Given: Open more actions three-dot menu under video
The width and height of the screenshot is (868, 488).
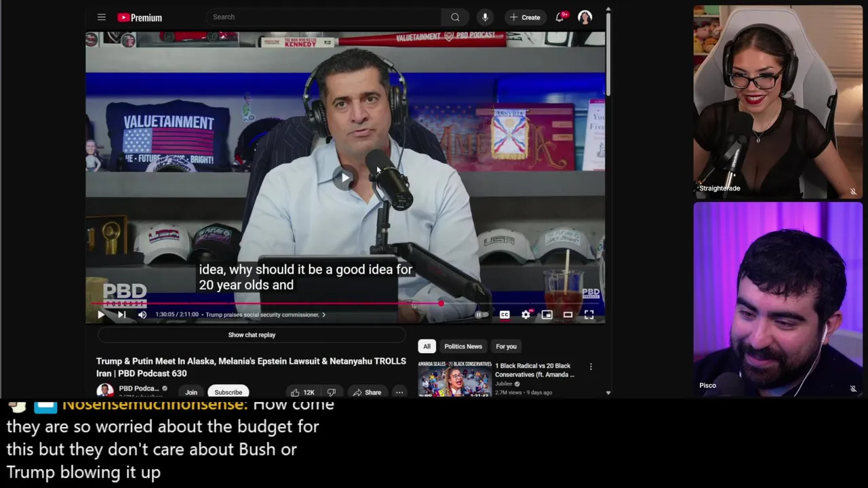Looking at the screenshot, I should [399, 392].
